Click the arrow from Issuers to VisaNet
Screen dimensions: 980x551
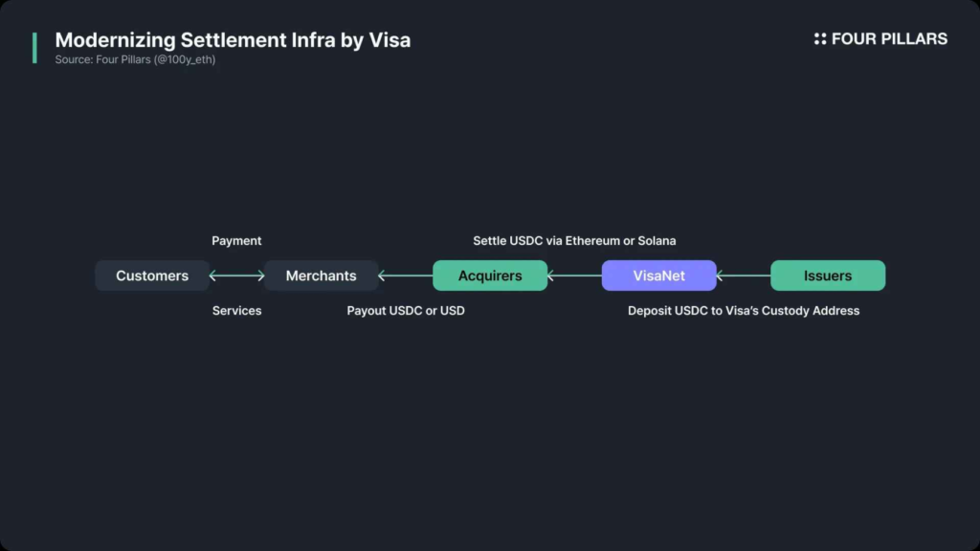[744, 275]
